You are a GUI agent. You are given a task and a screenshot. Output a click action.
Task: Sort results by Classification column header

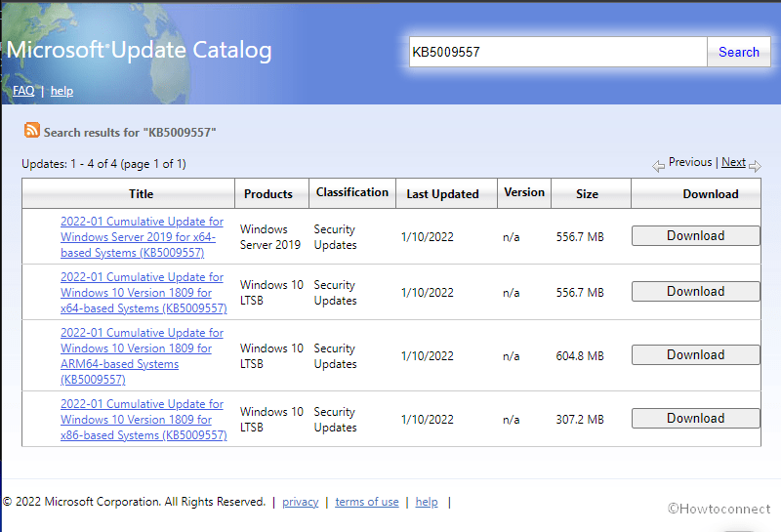coord(352,192)
